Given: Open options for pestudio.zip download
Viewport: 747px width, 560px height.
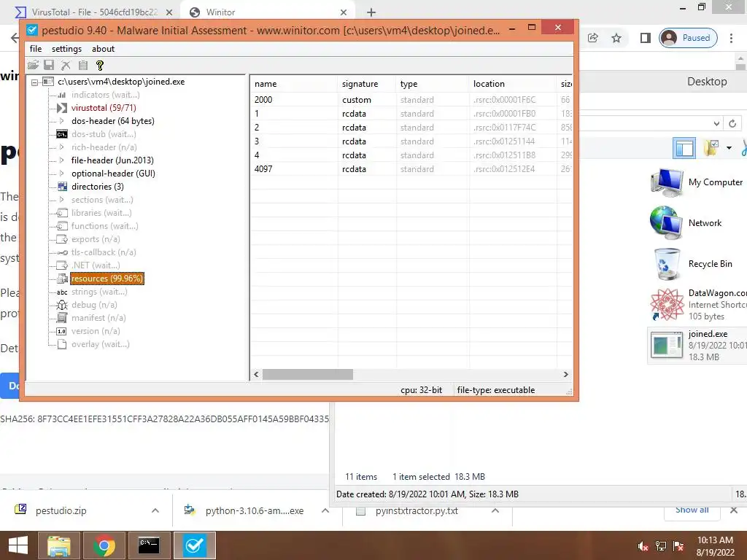Looking at the screenshot, I should (155, 510).
